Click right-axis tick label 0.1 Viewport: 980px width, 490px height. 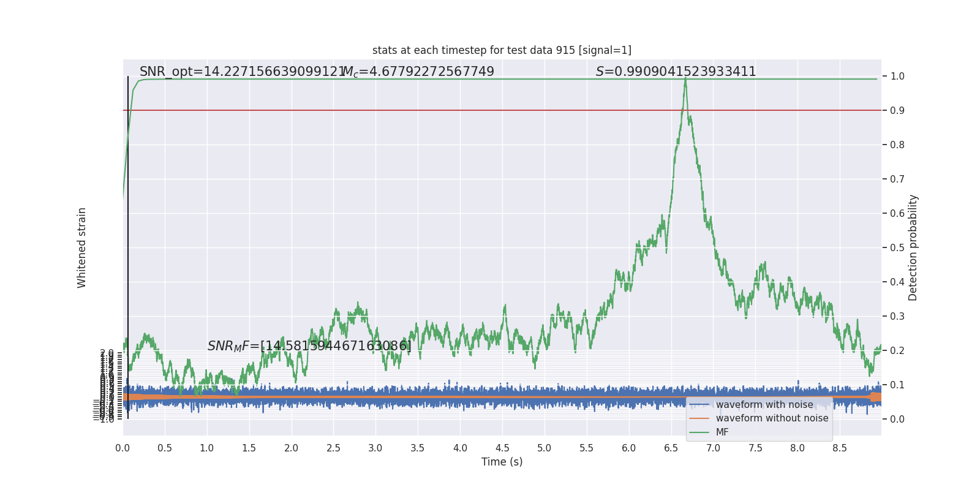coord(897,385)
